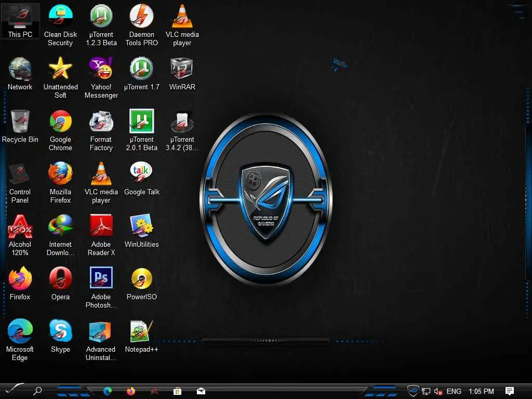Open Adobe Photoshop shortcut
The height and width of the screenshot is (399, 532).
(101, 288)
